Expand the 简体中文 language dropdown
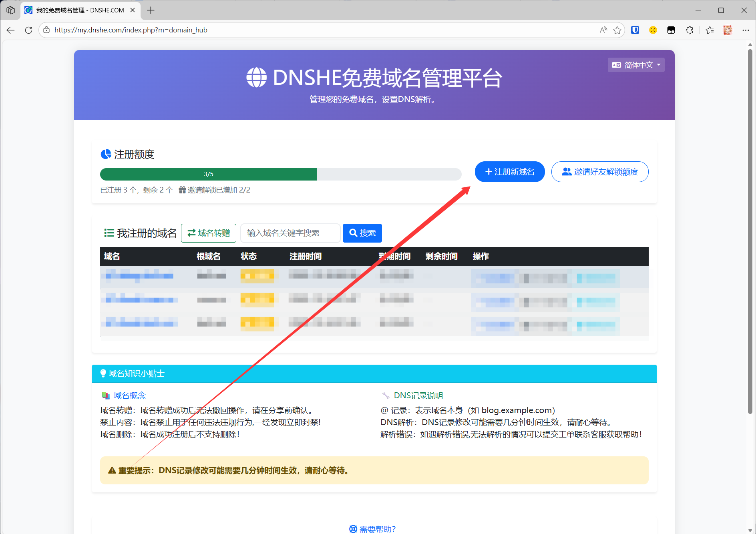 click(636, 65)
